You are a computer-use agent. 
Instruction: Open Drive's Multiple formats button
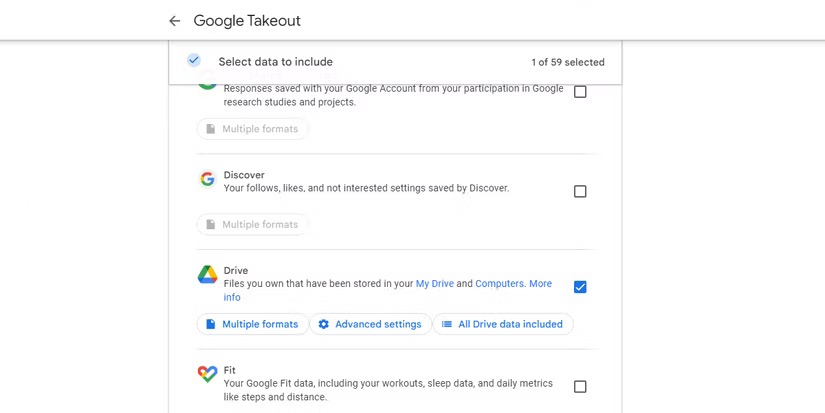click(x=253, y=325)
